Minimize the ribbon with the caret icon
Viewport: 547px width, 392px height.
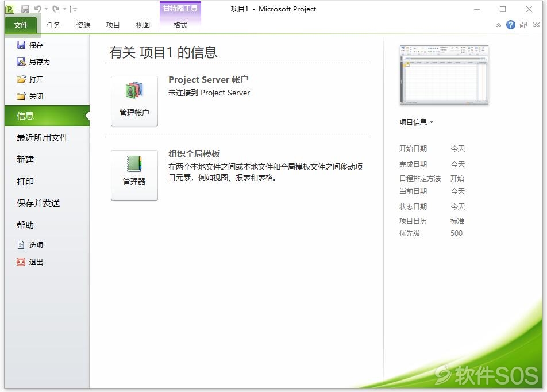498,25
